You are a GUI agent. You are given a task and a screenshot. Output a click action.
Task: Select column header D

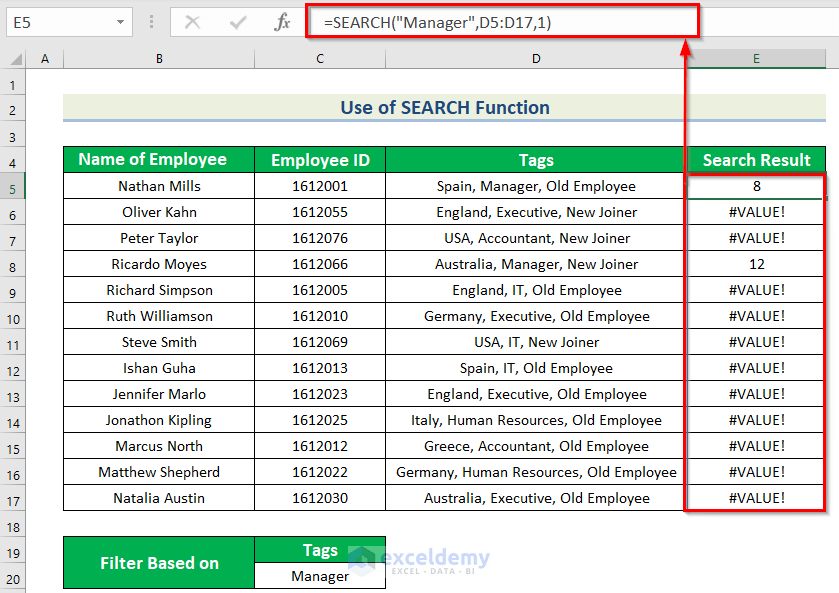coord(536,58)
